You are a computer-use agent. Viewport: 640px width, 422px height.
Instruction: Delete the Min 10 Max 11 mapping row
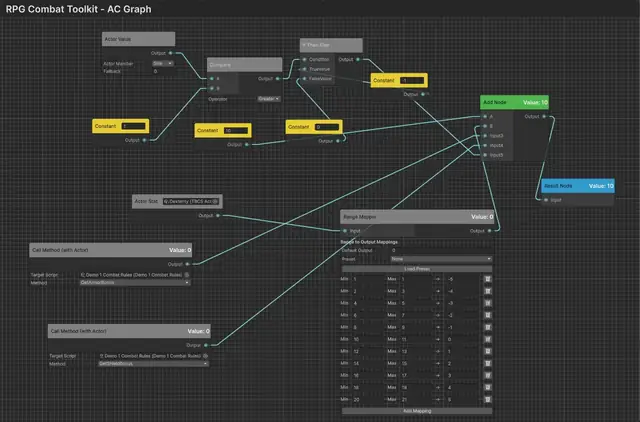pos(487,339)
